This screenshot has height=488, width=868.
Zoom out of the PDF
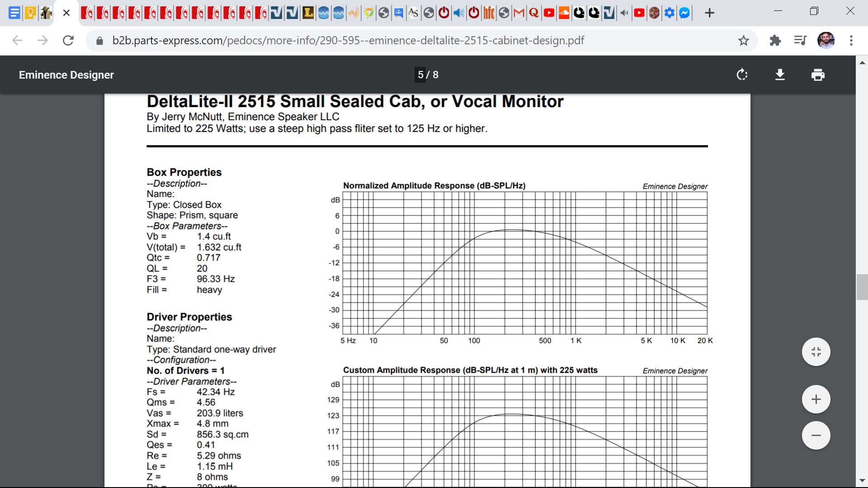(816, 435)
